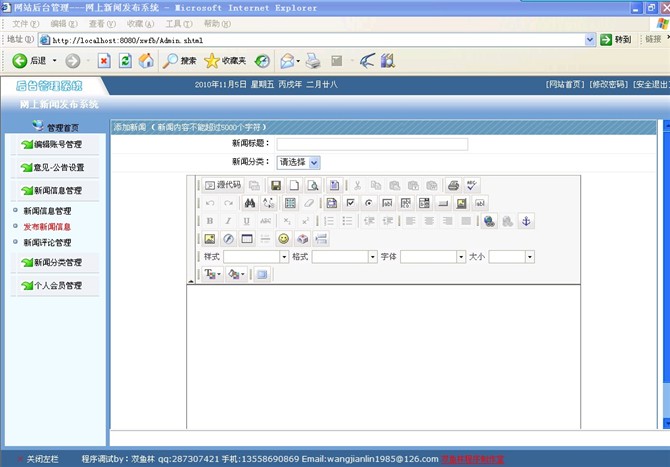
Task: Open the 文件 menu
Action: (x=25, y=24)
